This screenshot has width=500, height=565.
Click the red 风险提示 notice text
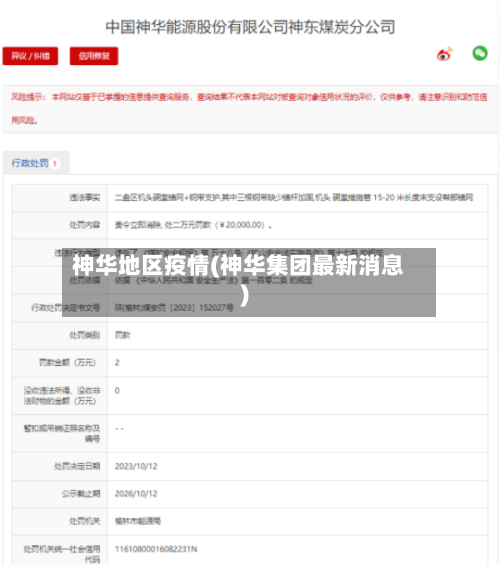pyautogui.click(x=249, y=108)
